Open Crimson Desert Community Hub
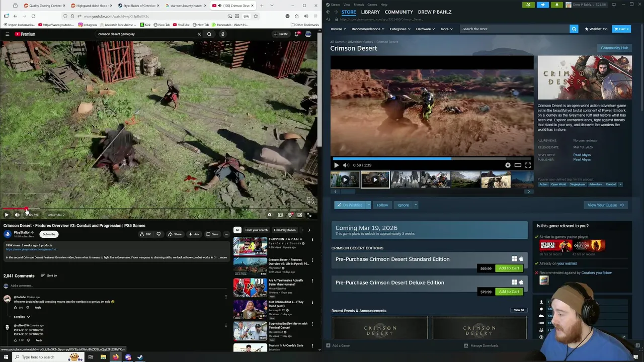This screenshot has width=644, height=362. (x=614, y=48)
